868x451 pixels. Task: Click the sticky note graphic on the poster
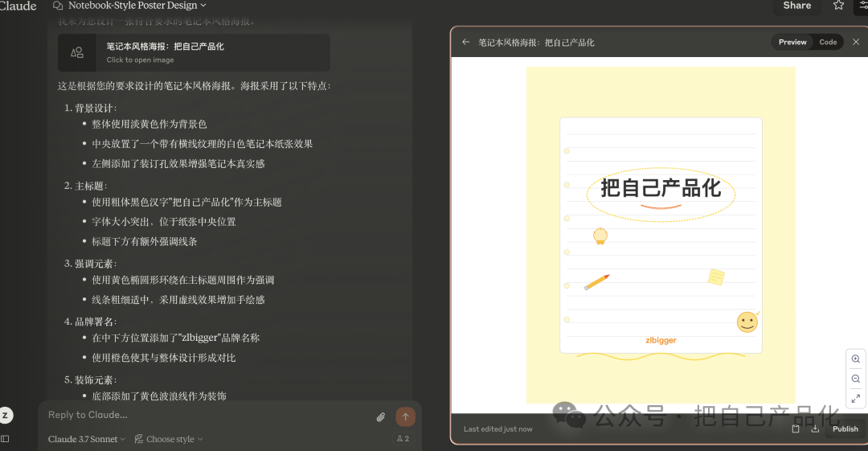click(x=716, y=277)
